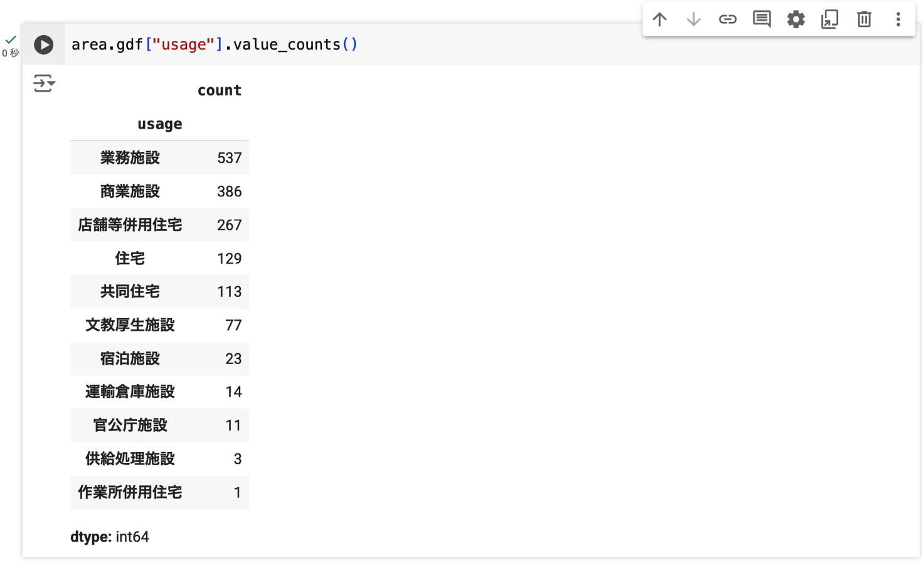Viewport: 924px width, 568px height.
Task: Delete the cell with trash icon
Action: click(x=864, y=19)
